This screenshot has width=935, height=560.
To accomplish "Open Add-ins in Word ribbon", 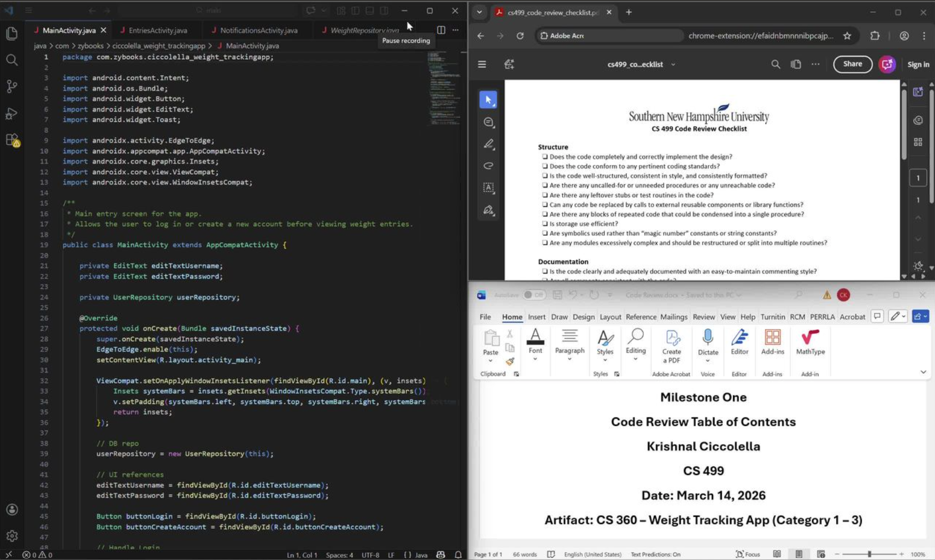I will tap(773, 342).
